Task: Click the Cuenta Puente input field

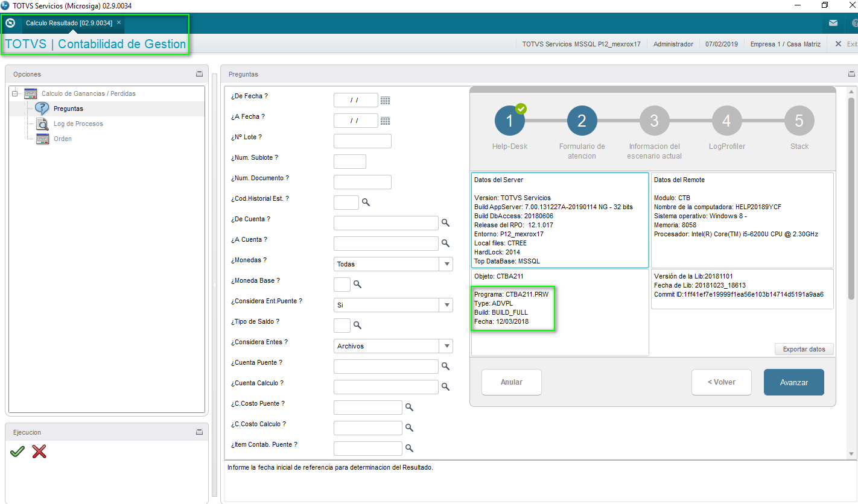Action: (386, 367)
